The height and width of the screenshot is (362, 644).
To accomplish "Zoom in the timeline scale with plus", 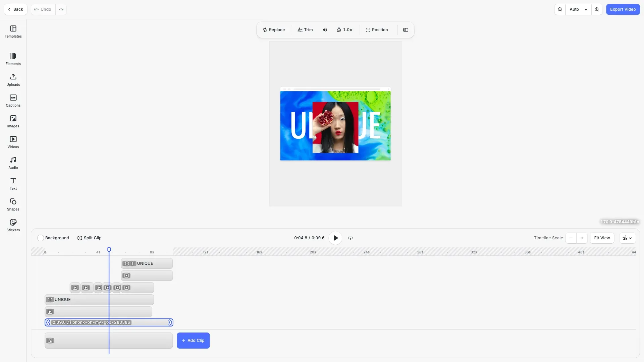I will pos(582,238).
